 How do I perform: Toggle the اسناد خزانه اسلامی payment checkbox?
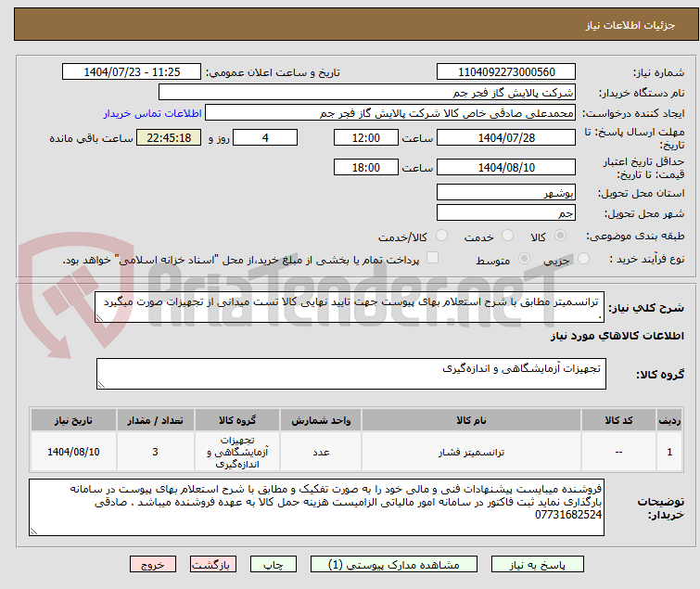432,258
